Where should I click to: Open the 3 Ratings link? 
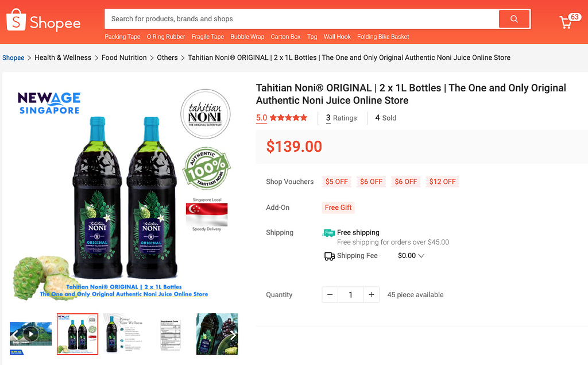[x=342, y=118]
